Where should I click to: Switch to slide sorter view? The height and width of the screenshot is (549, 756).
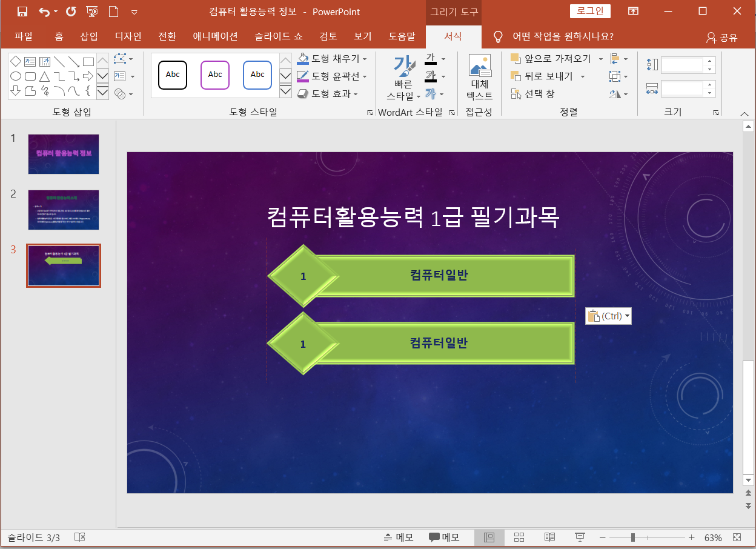click(x=519, y=537)
